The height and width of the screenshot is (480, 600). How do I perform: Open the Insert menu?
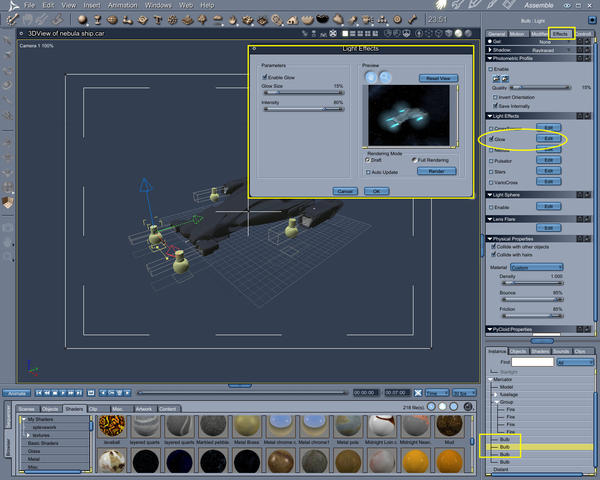(91, 5)
